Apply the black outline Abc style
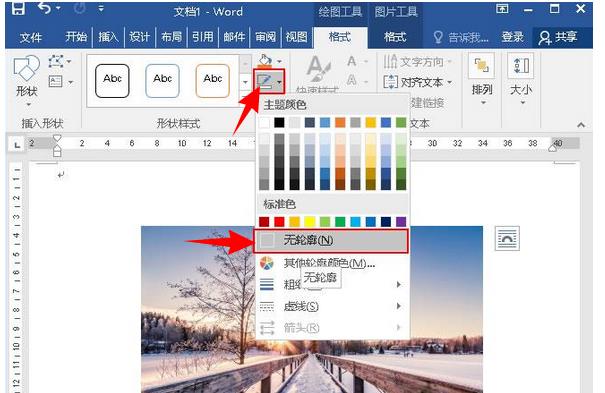The height and width of the screenshot is (393, 605). tap(112, 81)
